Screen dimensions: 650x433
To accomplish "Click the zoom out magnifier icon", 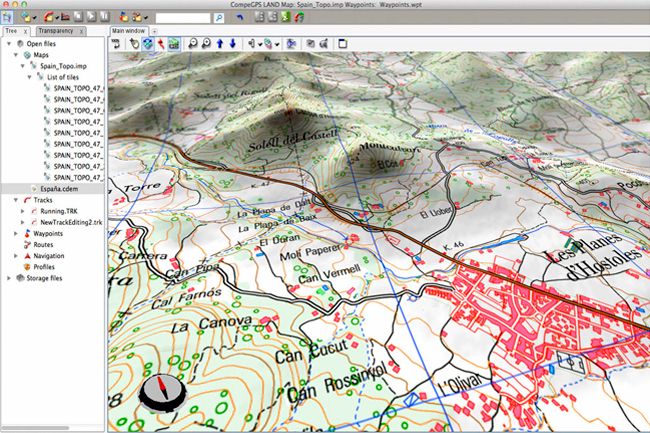I will (x=204, y=44).
